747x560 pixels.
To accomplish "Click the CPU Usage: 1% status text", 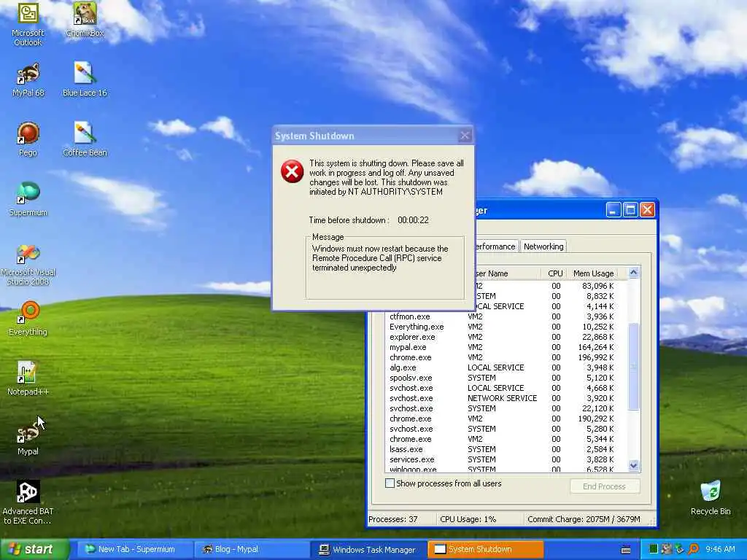I will click(468, 519).
